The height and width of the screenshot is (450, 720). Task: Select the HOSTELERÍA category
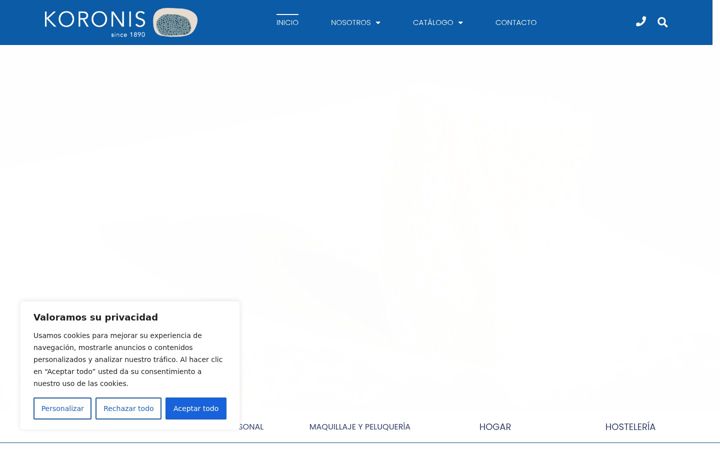tap(630, 427)
